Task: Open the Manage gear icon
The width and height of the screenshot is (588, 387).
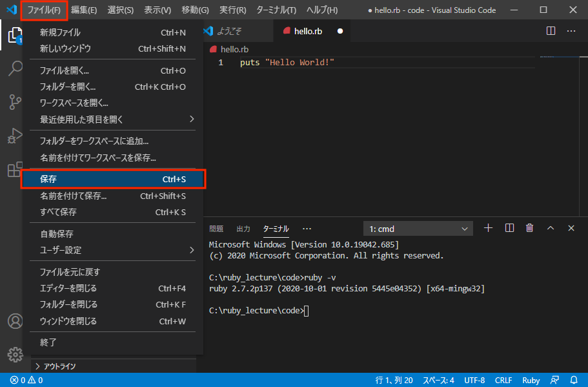Action: [15, 354]
